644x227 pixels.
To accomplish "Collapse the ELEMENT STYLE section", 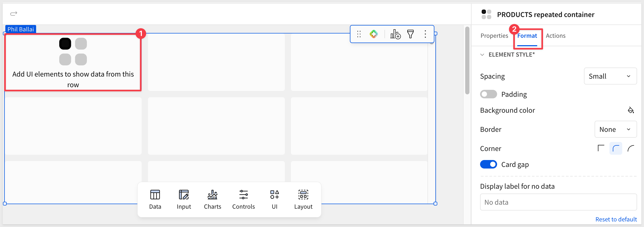I will [x=482, y=55].
